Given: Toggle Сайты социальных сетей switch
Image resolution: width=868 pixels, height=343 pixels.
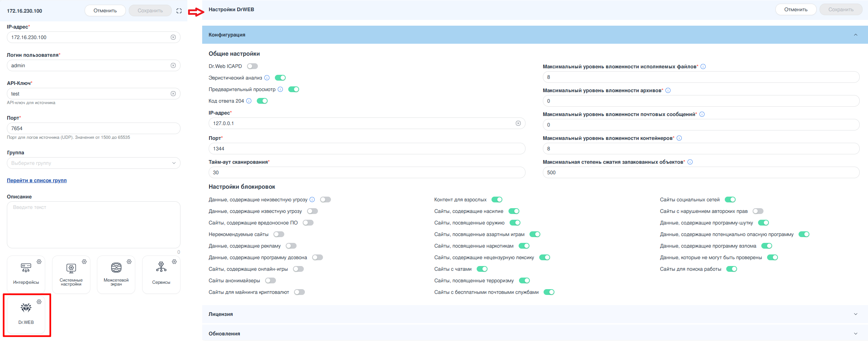Looking at the screenshot, I should [730, 200].
